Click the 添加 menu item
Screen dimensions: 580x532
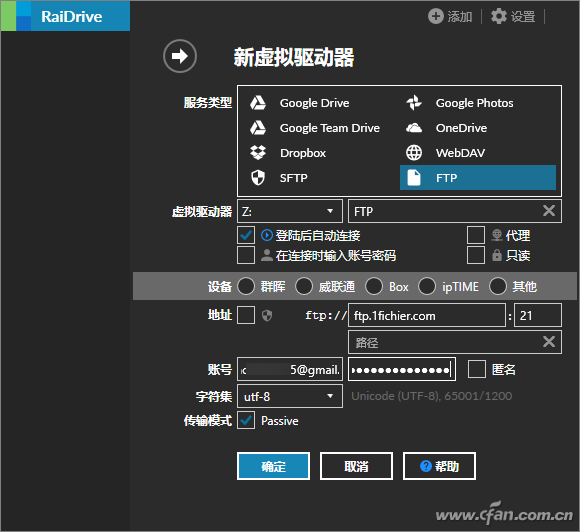tap(450, 16)
